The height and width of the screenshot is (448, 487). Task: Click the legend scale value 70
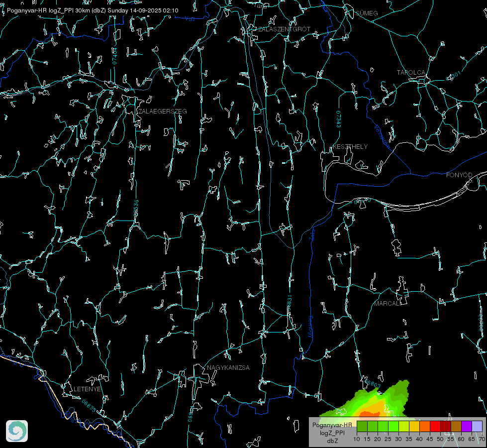[x=482, y=439]
